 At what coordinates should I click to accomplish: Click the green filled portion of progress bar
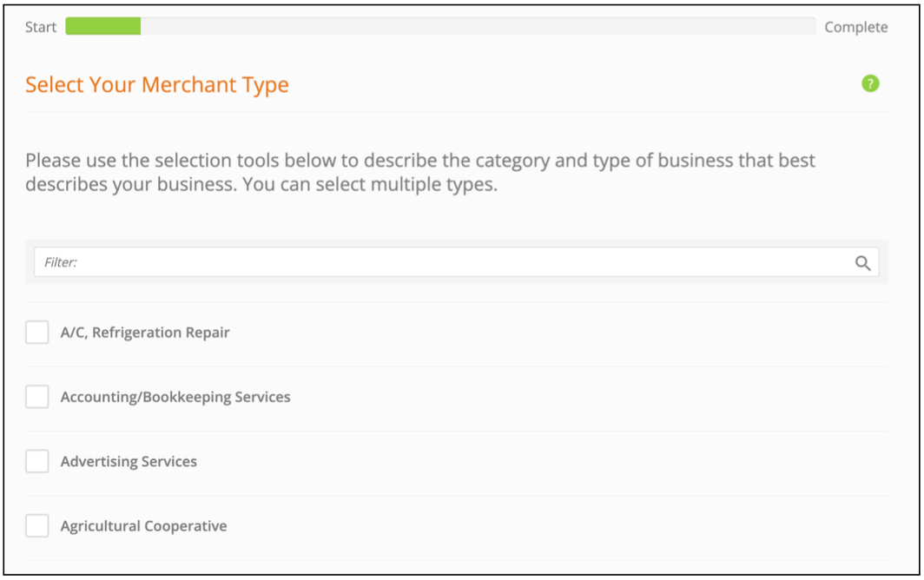point(103,26)
